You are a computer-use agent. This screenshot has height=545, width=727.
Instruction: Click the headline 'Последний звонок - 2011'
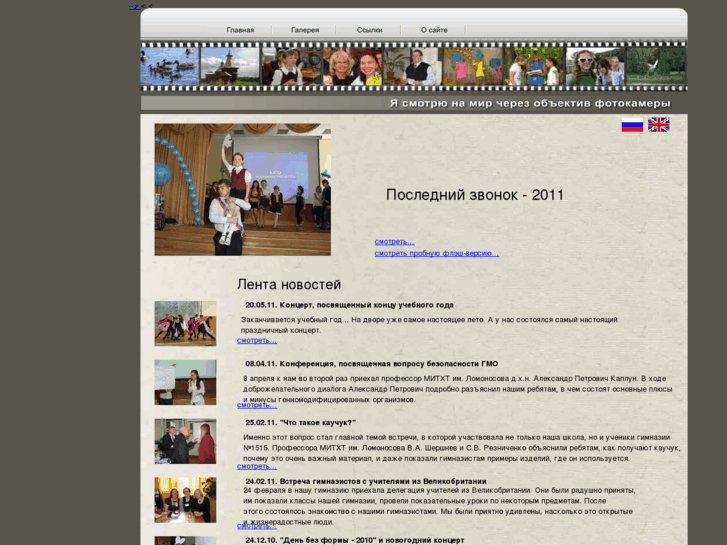tap(475, 195)
